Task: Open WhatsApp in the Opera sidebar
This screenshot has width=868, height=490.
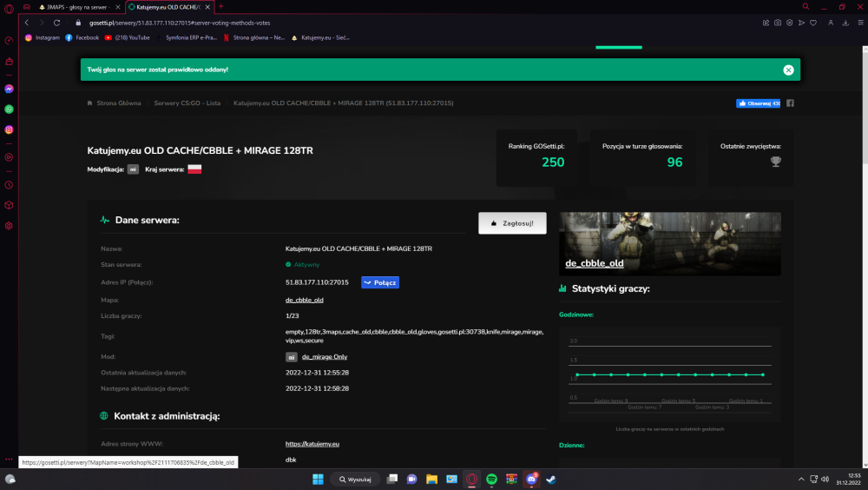Action: tap(9, 109)
